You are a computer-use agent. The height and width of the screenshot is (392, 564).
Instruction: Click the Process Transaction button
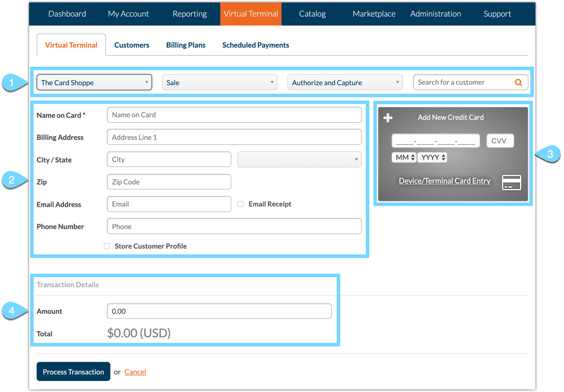73,371
